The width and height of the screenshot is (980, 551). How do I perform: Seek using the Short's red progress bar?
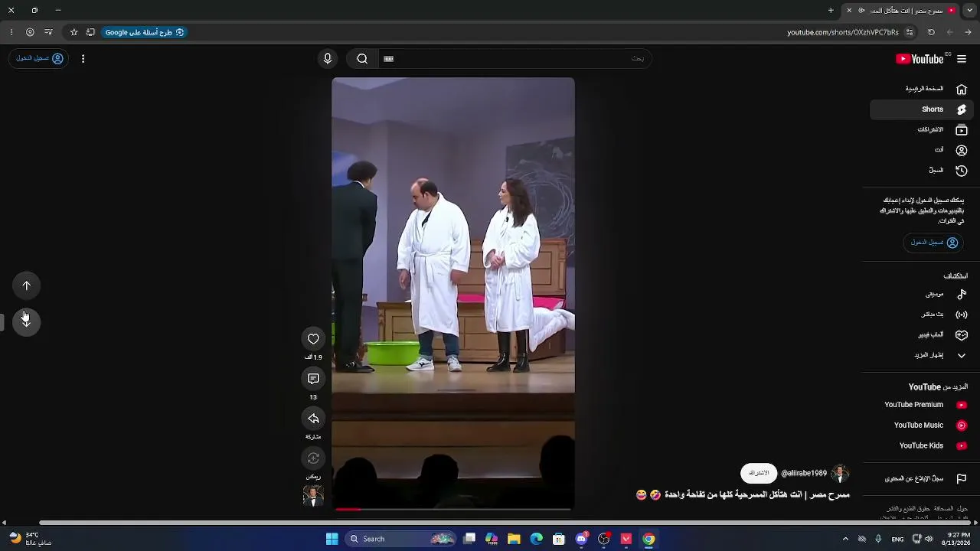[x=453, y=509]
